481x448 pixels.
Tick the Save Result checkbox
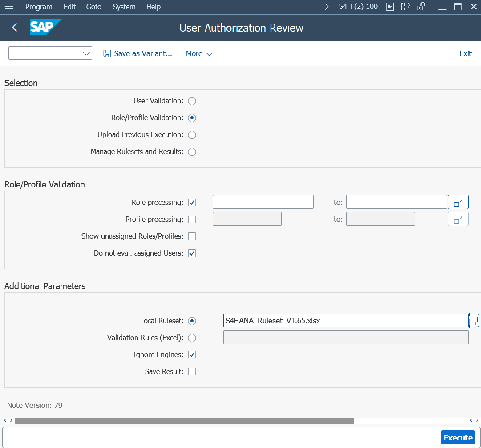(x=192, y=371)
